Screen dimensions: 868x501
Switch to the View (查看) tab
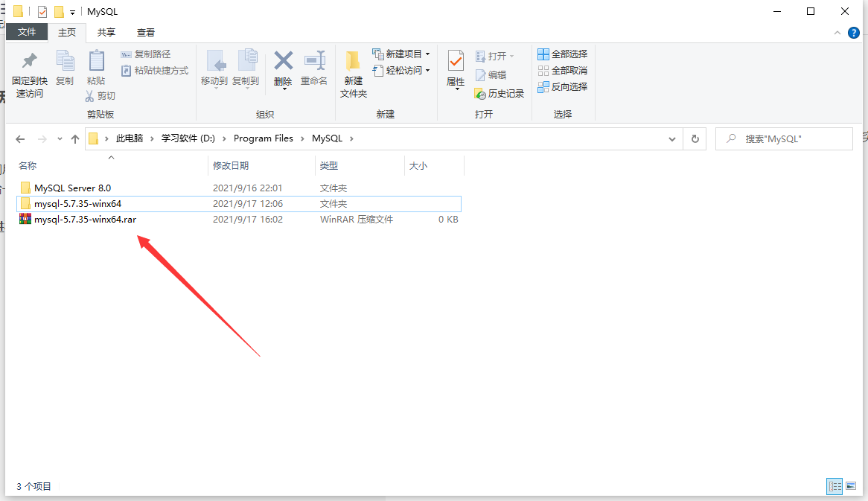(x=146, y=33)
